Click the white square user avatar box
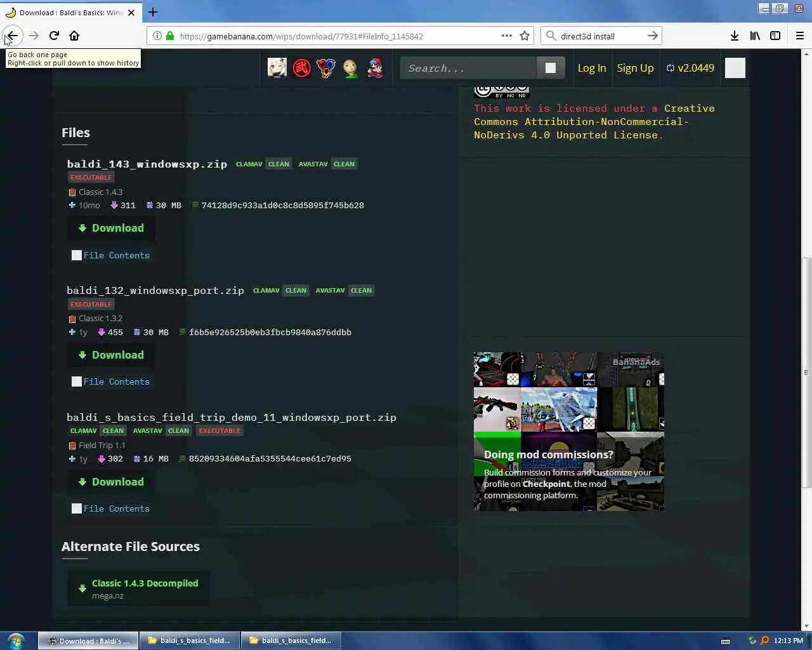This screenshot has width=812, height=650. pyautogui.click(x=735, y=68)
